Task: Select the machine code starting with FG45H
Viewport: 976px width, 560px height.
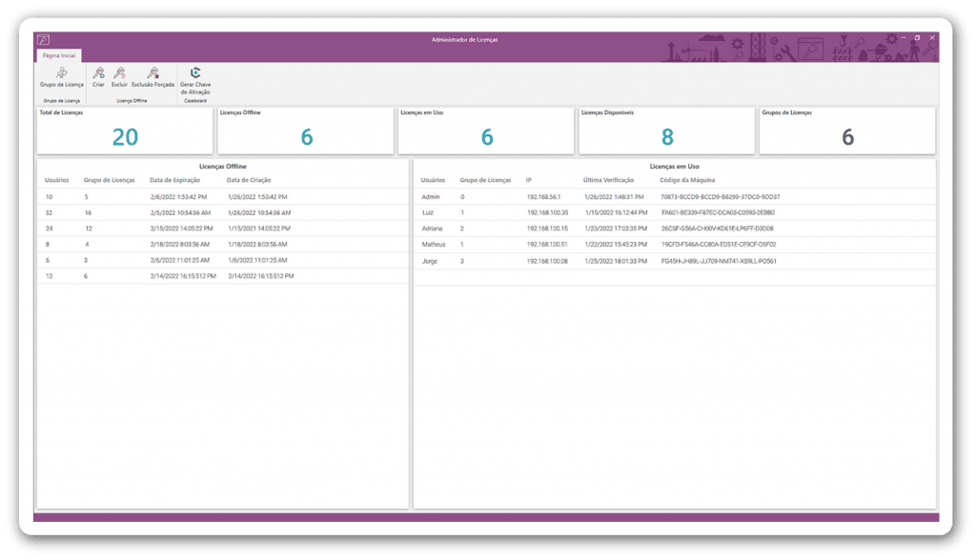Action: tap(719, 261)
